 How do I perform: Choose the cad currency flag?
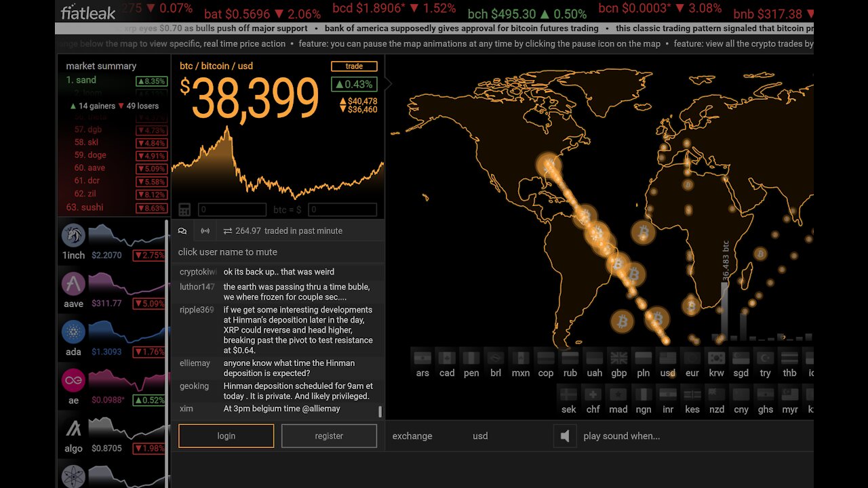(447, 358)
